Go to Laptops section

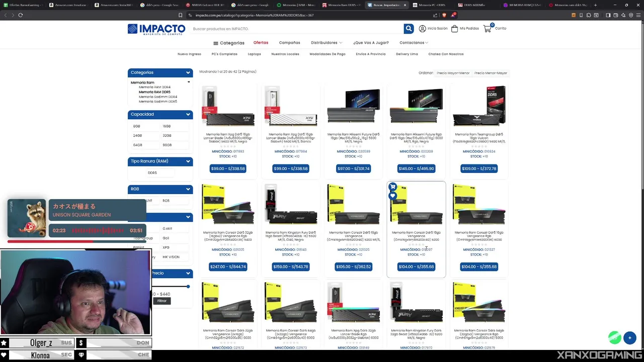coord(254,54)
